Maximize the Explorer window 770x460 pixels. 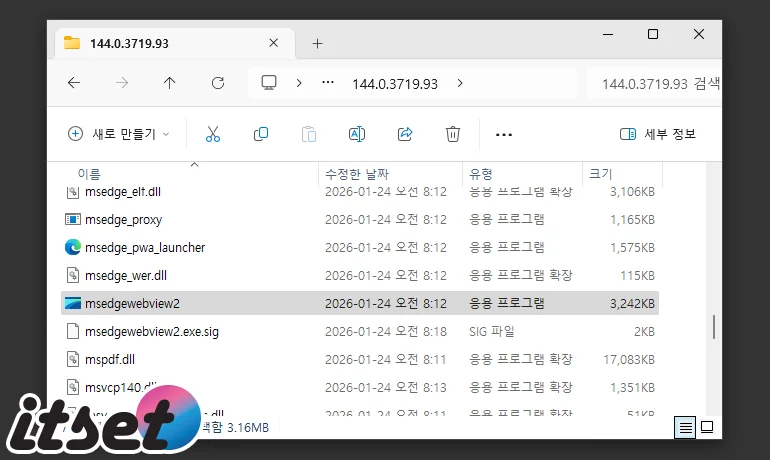(653, 34)
